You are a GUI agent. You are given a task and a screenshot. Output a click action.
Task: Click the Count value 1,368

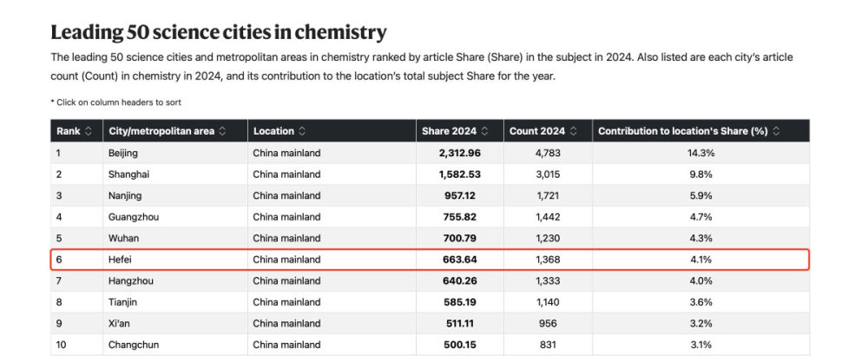549,260
